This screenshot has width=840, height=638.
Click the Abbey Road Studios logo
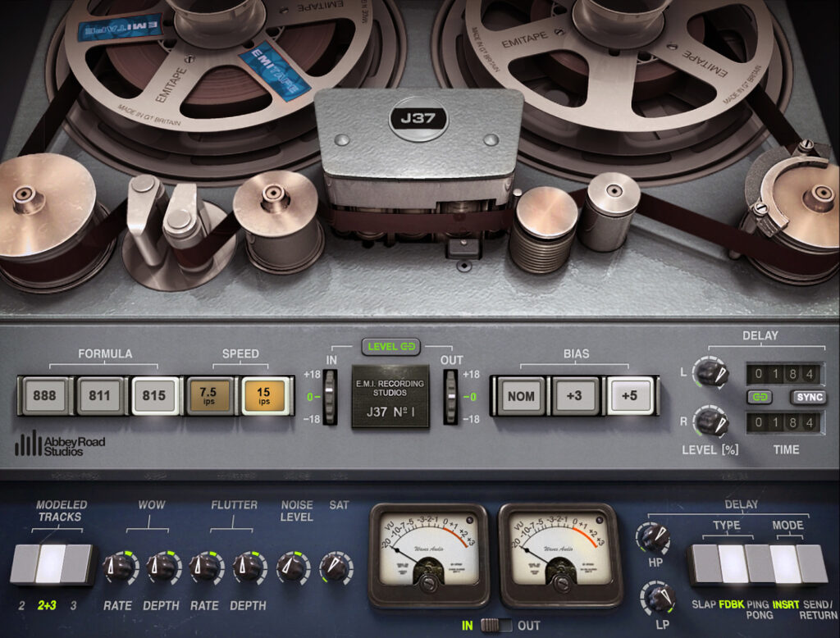coord(60,445)
